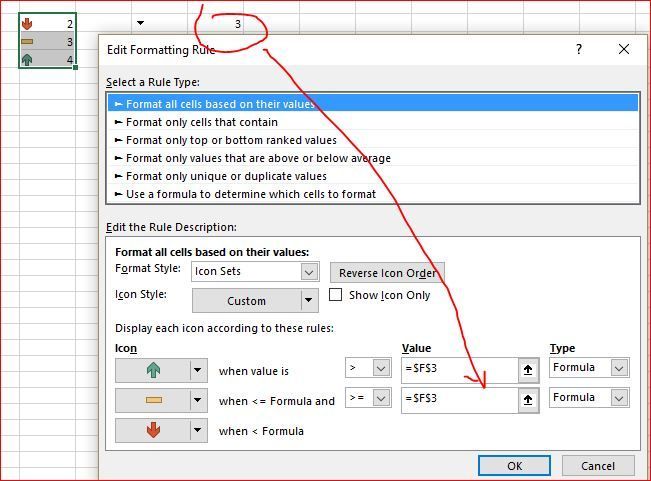Click the help question mark icon

[579, 49]
